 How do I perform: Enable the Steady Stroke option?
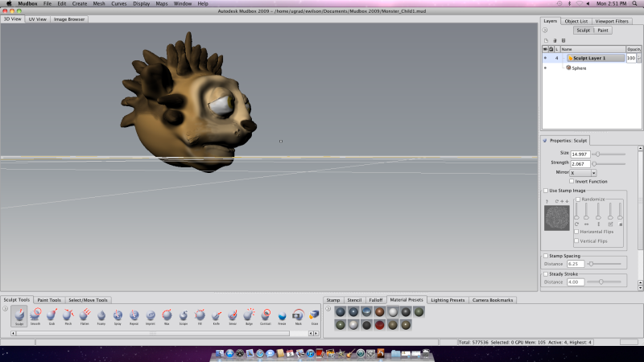coord(546,274)
